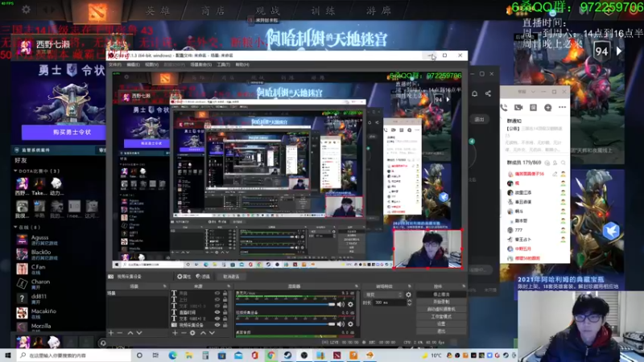644x362 pixels.
Task: Click 开始录制 in OBS controls
Action: 441,302
